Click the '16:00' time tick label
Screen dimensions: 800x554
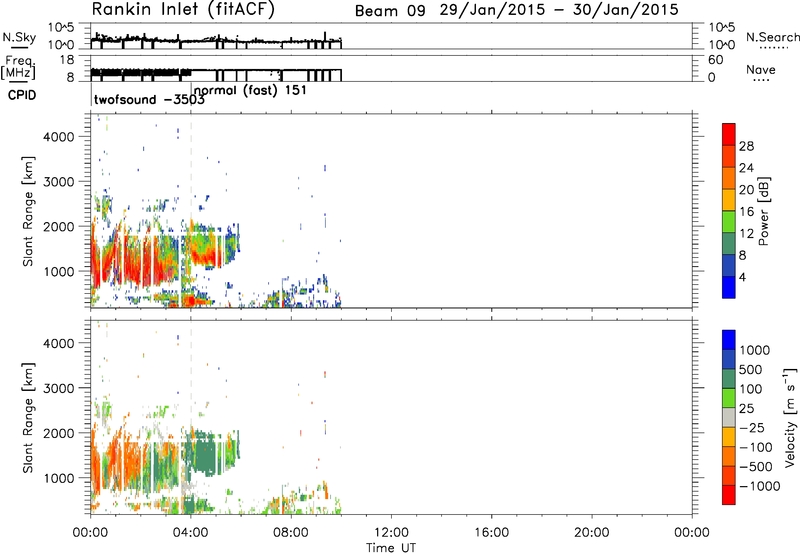click(x=491, y=533)
